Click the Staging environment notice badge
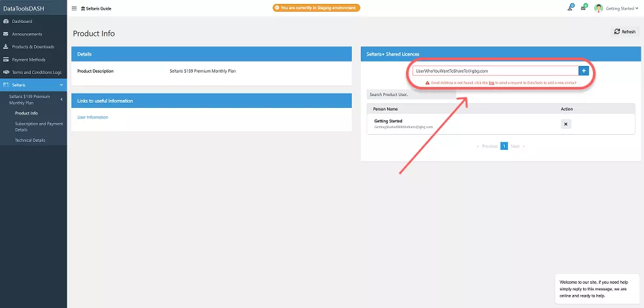644x308 pixels. (316, 8)
